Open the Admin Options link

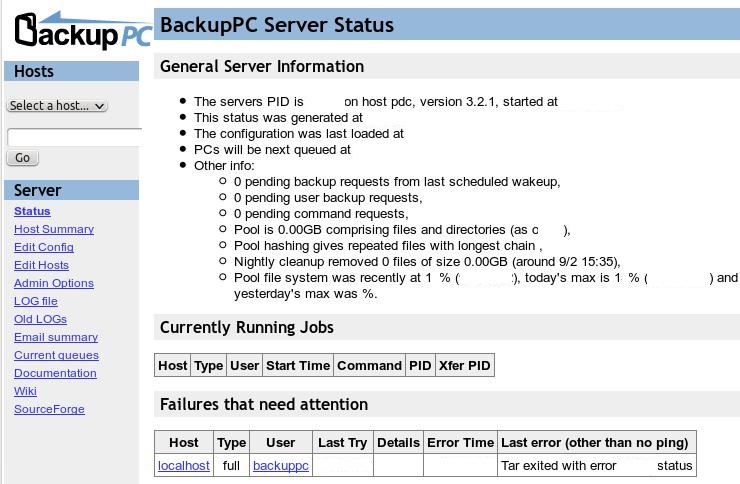[54, 283]
